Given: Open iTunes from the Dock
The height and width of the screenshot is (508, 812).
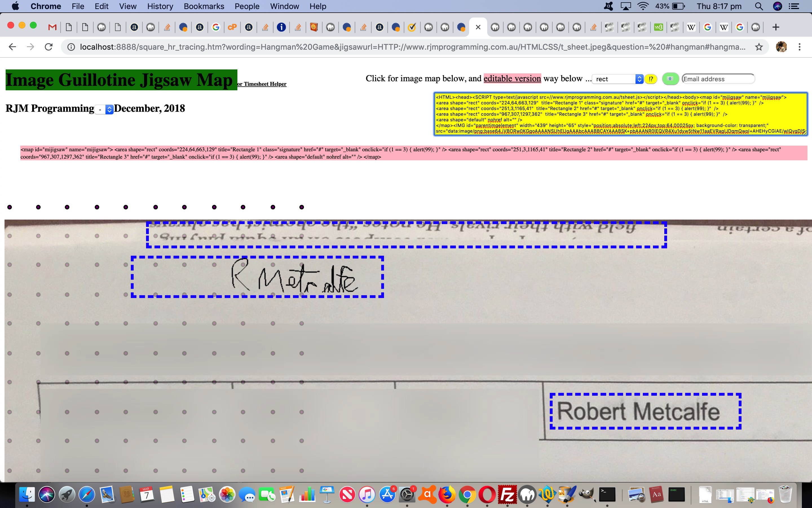Looking at the screenshot, I should (x=367, y=494).
